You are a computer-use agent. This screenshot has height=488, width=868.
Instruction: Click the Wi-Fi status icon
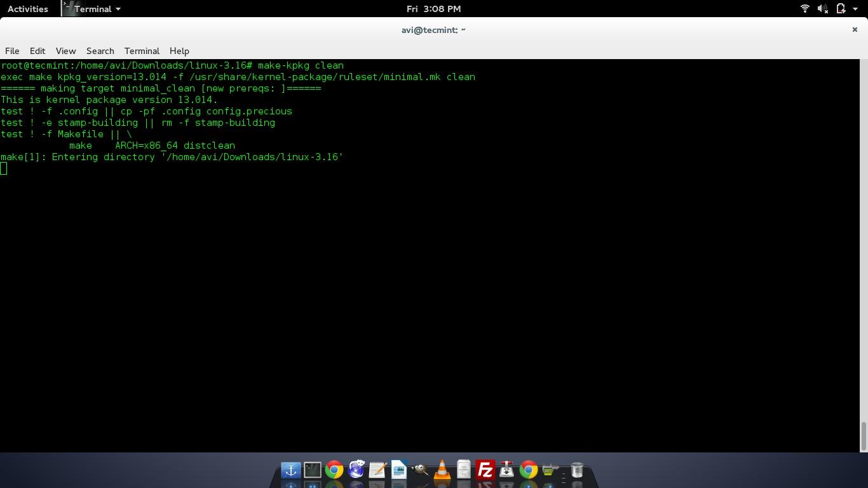point(804,9)
